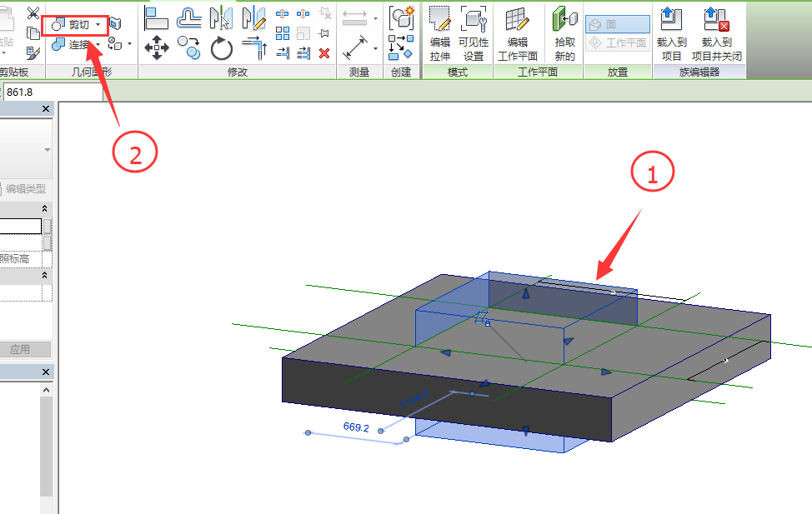
Task: Select the Move tool icon
Action: 157,48
